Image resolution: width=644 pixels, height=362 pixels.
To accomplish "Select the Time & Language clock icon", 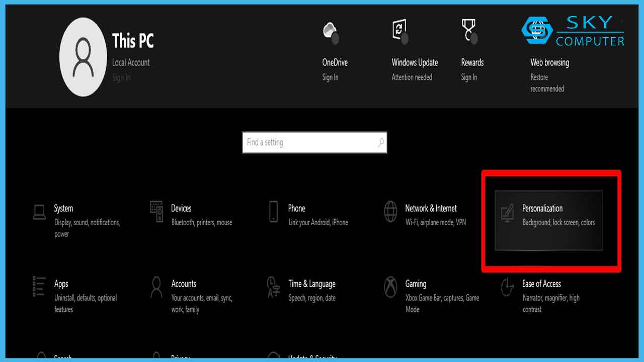I will 273,287.
